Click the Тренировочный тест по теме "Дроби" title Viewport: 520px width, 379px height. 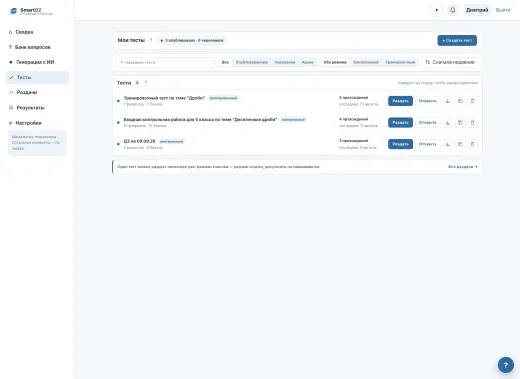tap(164, 98)
